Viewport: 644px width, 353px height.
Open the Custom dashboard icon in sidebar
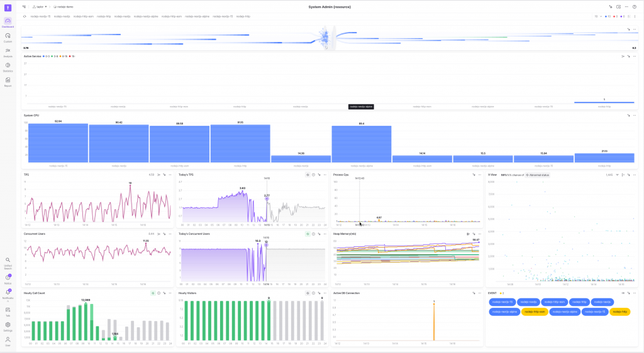coord(8,37)
